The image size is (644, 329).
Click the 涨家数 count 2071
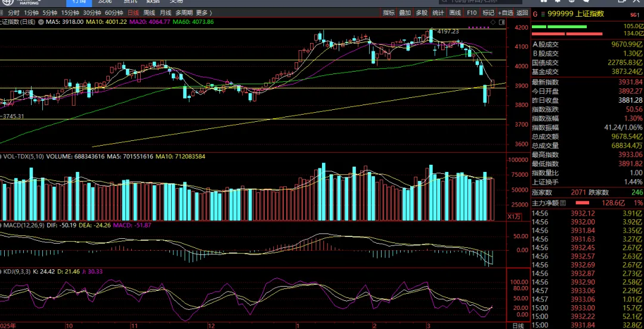tap(578, 192)
